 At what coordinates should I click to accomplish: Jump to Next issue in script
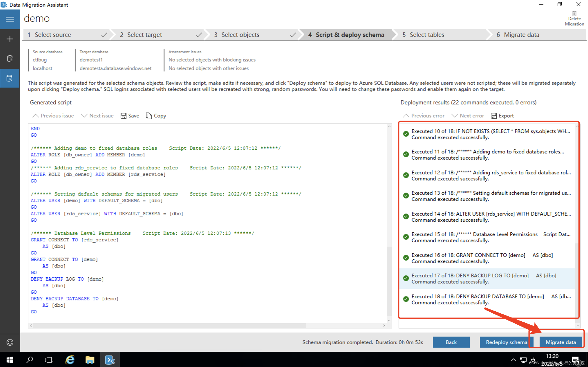click(x=97, y=116)
